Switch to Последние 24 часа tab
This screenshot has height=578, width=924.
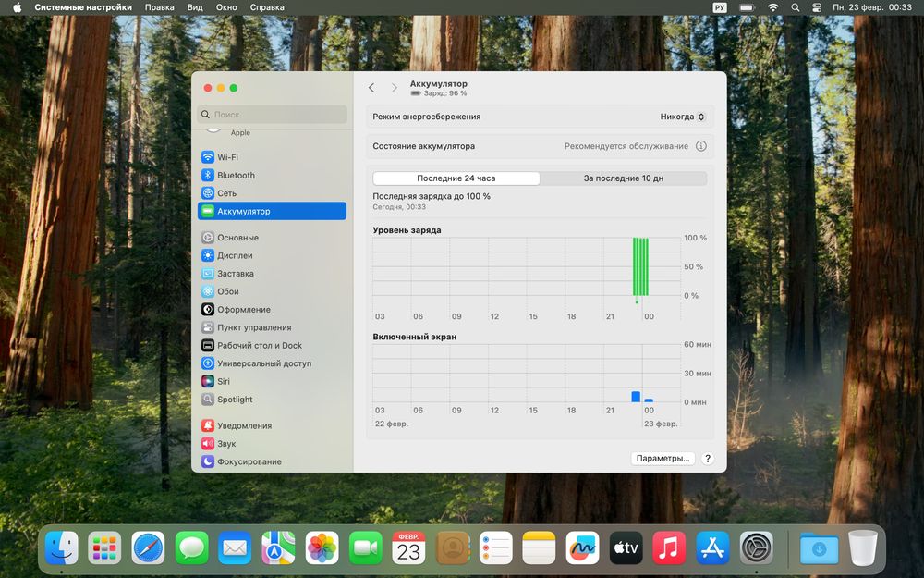[456, 178]
